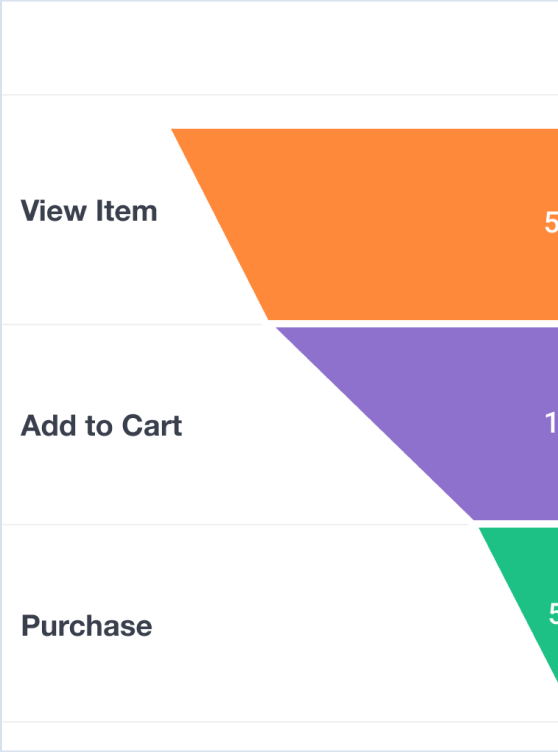
Task: Click the bottom divider line under the Purchase row
Action: coord(280,721)
